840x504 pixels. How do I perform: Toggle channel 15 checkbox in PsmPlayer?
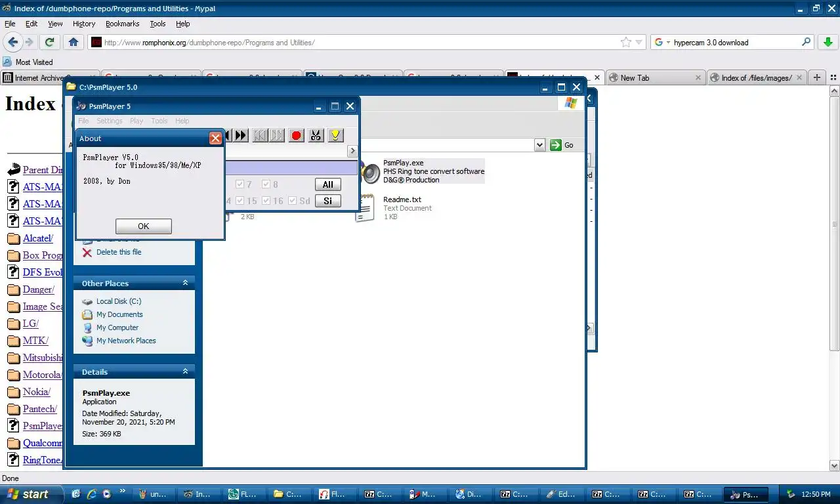tap(240, 201)
